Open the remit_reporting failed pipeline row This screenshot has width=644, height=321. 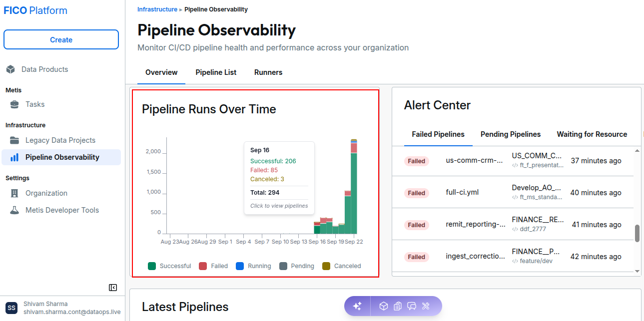[x=513, y=225]
